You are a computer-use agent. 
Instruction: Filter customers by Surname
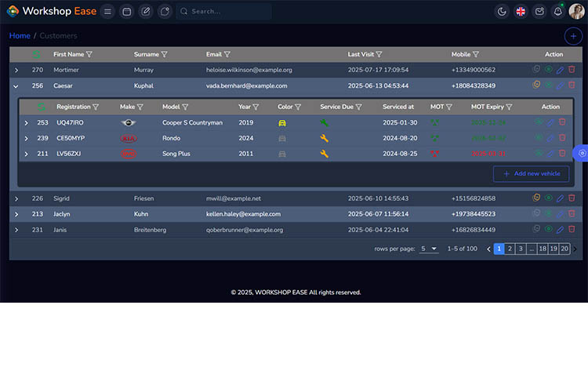[165, 54]
